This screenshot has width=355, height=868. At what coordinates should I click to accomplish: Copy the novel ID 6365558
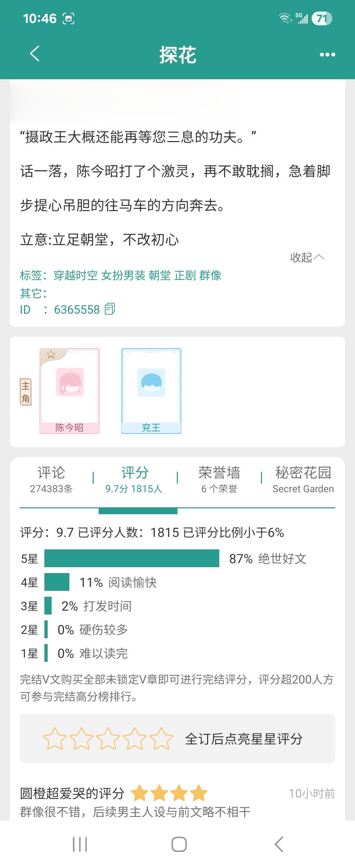(110, 309)
